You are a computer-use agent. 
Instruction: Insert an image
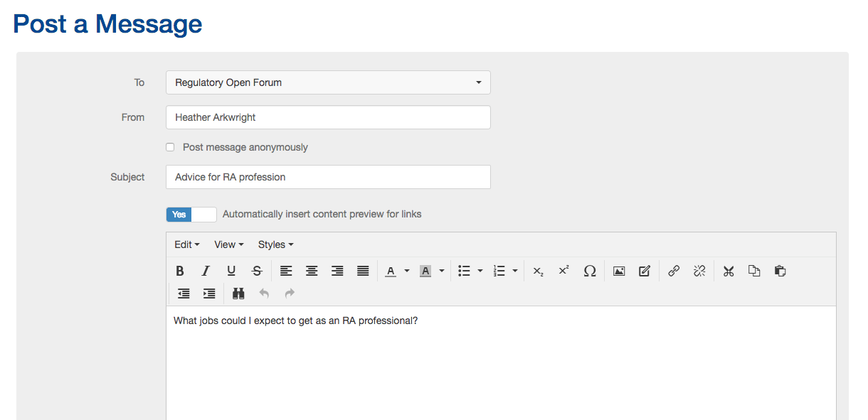(x=619, y=271)
